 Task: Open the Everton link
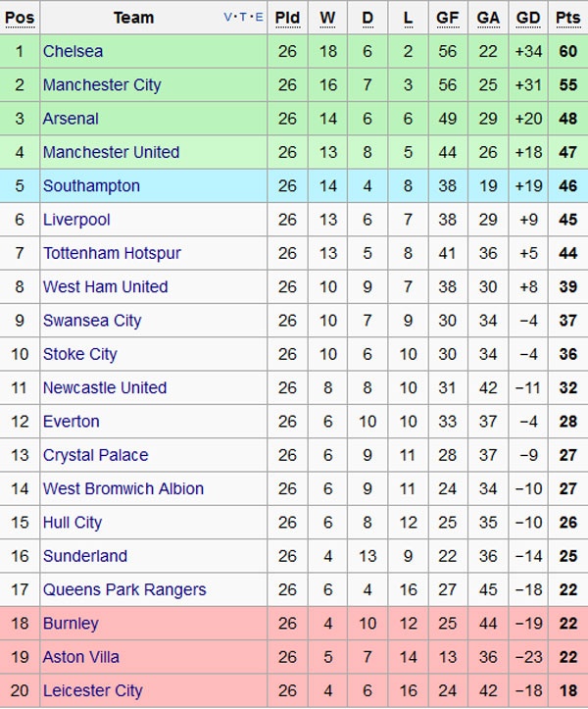point(71,422)
